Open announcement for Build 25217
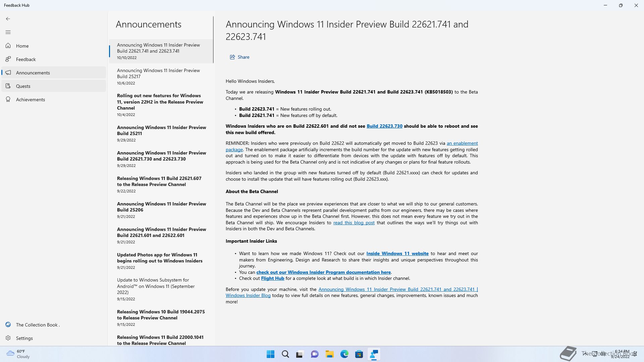 pyautogui.click(x=161, y=76)
